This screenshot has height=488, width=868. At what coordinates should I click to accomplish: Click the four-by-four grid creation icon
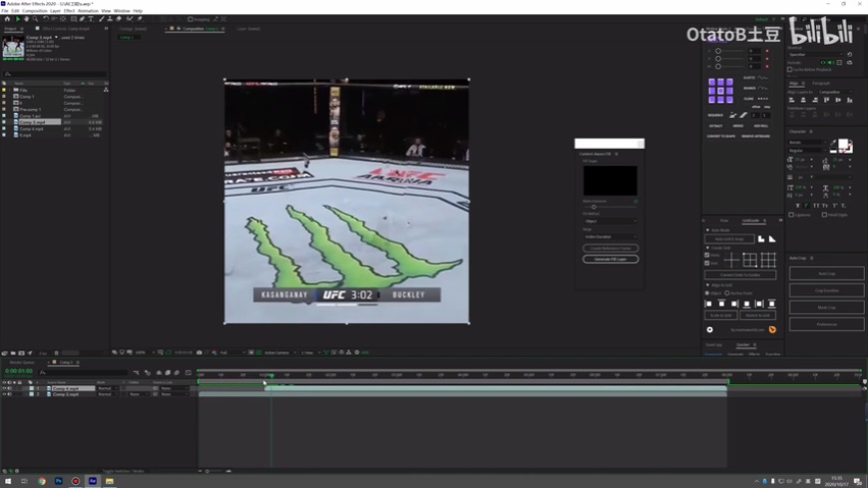coord(768,259)
